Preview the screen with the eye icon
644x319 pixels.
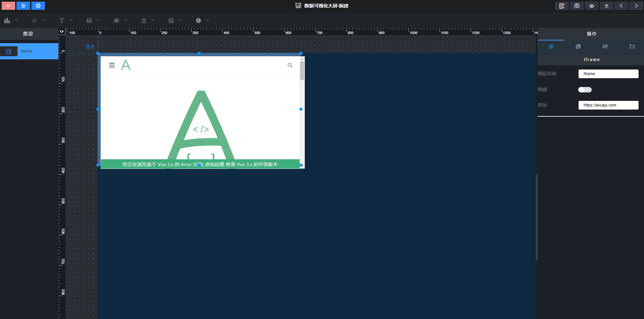tap(592, 6)
